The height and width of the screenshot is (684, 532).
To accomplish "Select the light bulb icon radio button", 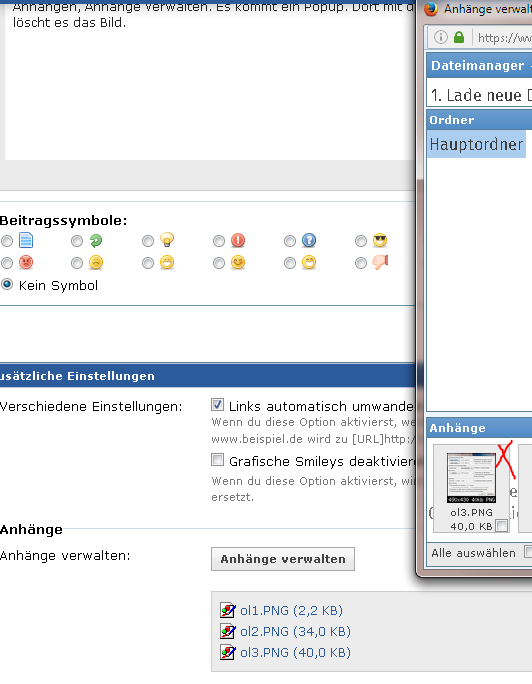I will (148, 241).
